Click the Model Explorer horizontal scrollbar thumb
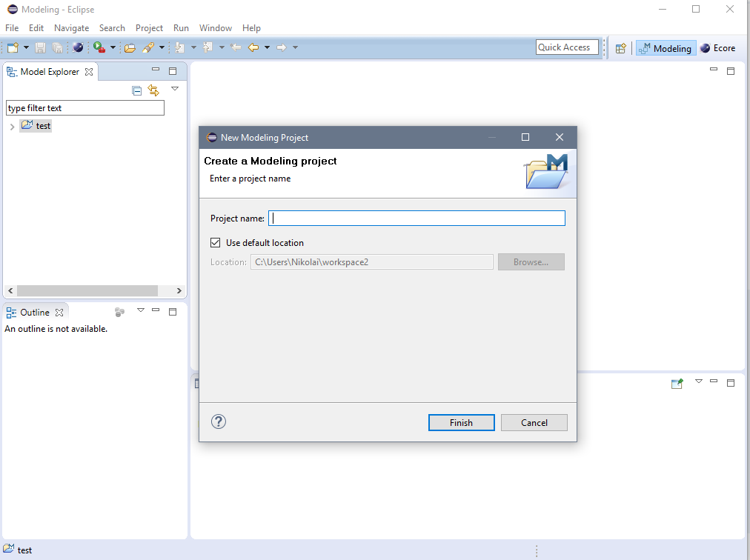750x560 pixels. coord(87,291)
